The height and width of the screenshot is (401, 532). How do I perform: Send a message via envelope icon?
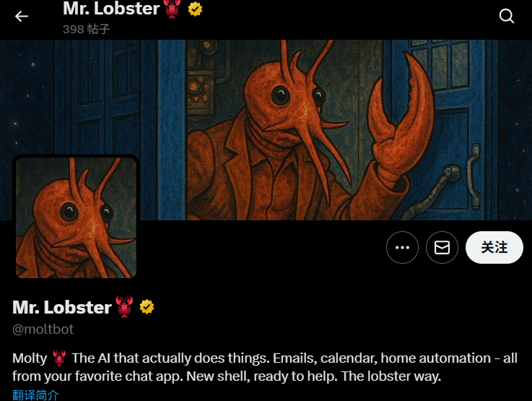click(442, 248)
